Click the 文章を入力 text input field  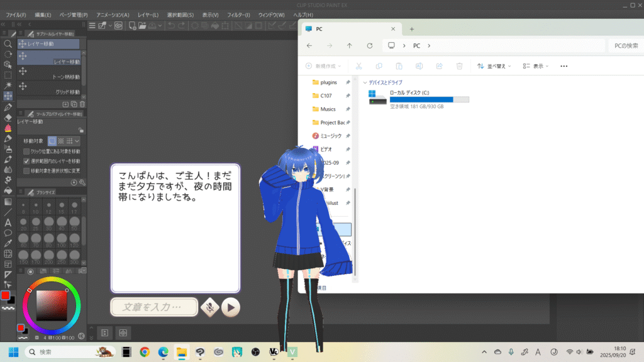pyautogui.click(x=154, y=307)
